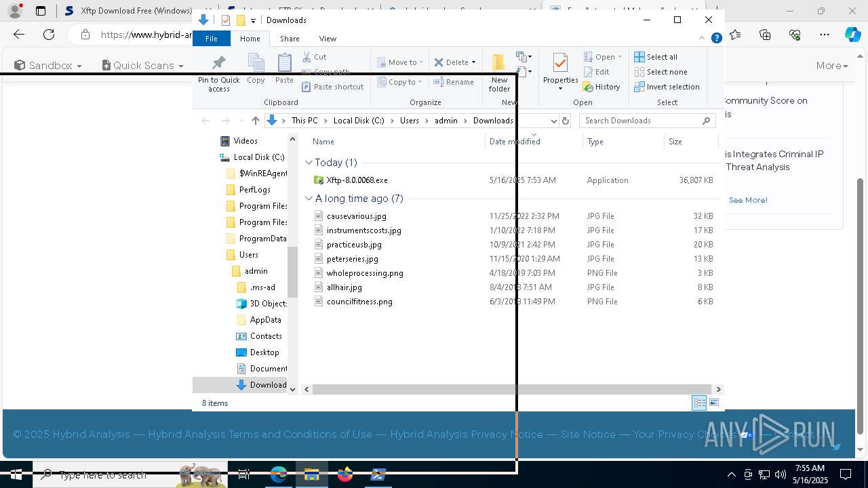868x488 pixels.
Task: Open Explorer help question icon
Action: coord(716,39)
